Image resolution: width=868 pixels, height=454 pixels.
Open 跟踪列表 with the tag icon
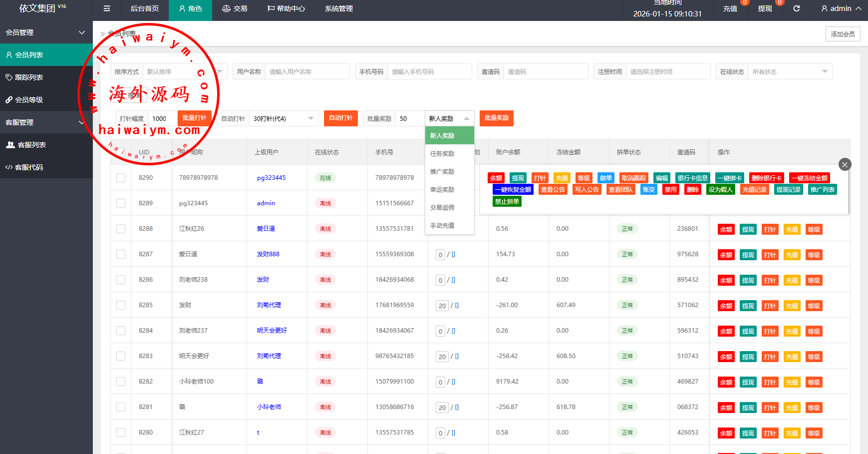24,77
